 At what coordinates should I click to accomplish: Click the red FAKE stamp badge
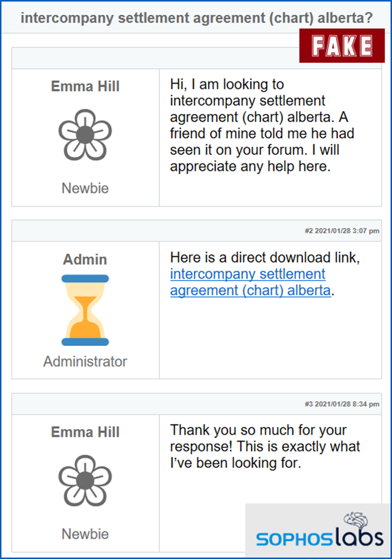pos(342,46)
